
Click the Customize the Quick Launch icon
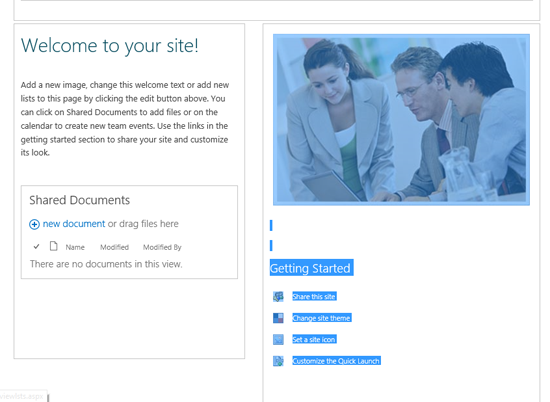[x=278, y=361]
